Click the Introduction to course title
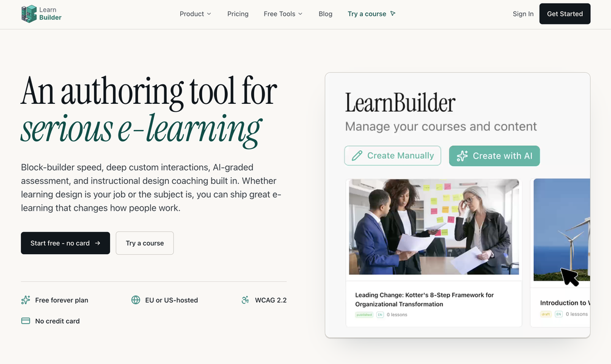 565,302
